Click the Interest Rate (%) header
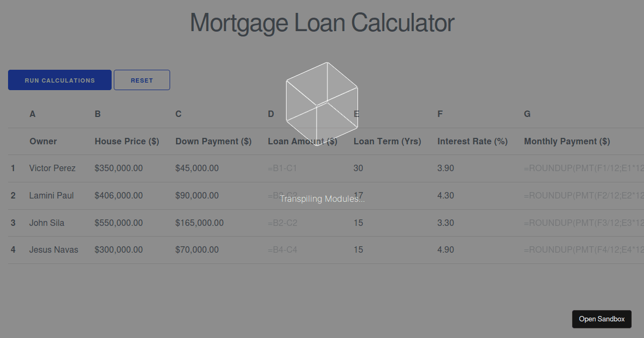This screenshot has height=338, width=644. coord(473,141)
